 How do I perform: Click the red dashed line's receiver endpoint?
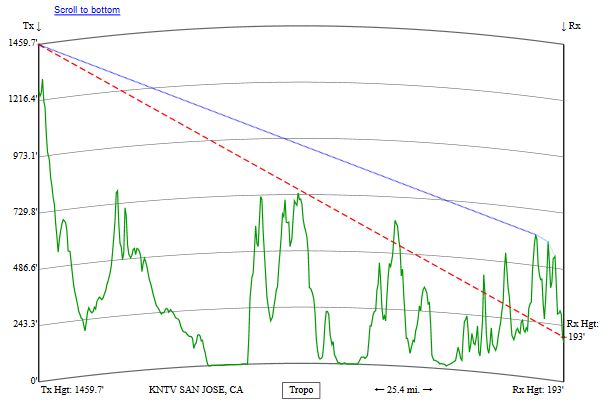pyautogui.click(x=563, y=337)
